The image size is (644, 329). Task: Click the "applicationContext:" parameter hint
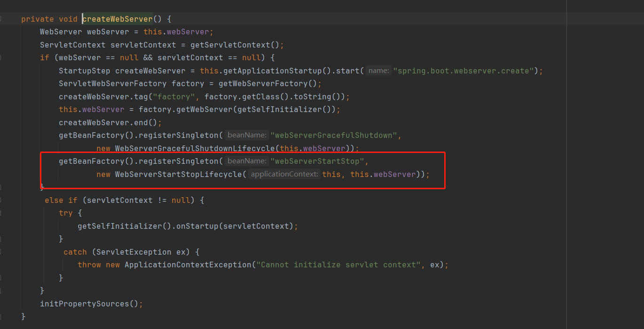pyautogui.click(x=283, y=174)
